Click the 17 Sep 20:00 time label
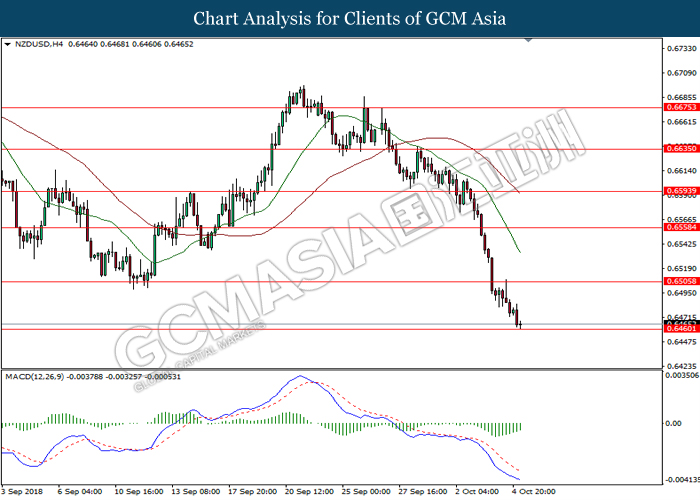 (x=253, y=492)
